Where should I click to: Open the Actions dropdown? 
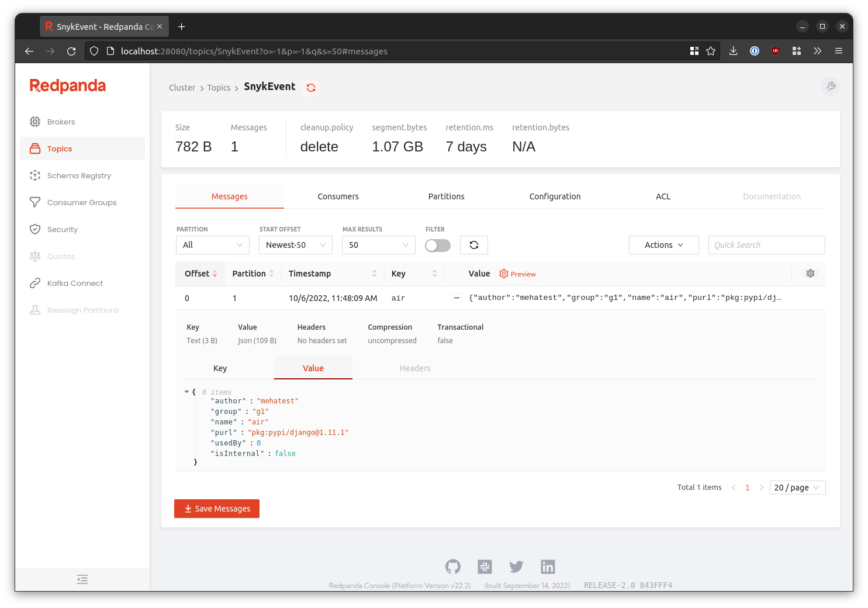(x=664, y=245)
